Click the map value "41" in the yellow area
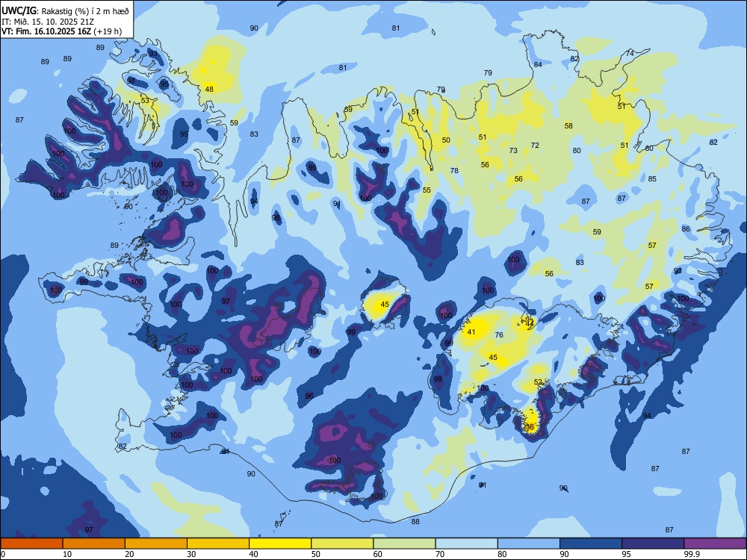Screen dimensions: 747x560 click(x=471, y=332)
